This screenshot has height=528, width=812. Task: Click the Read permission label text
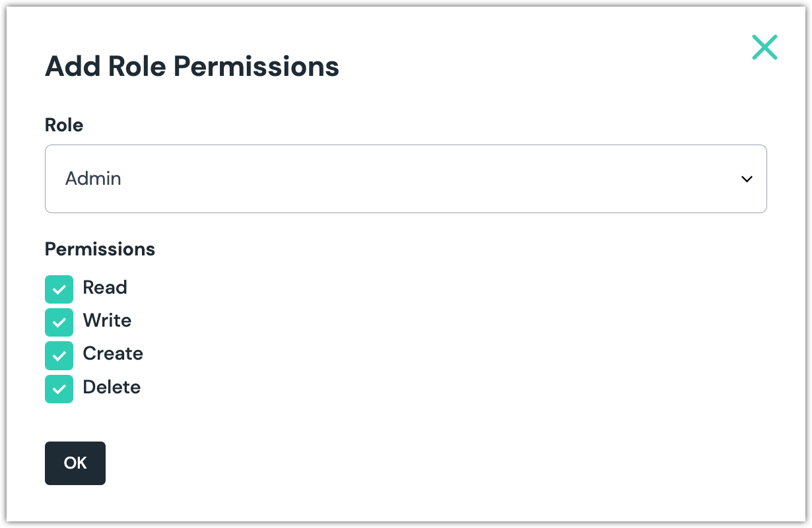click(x=105, y=288)
